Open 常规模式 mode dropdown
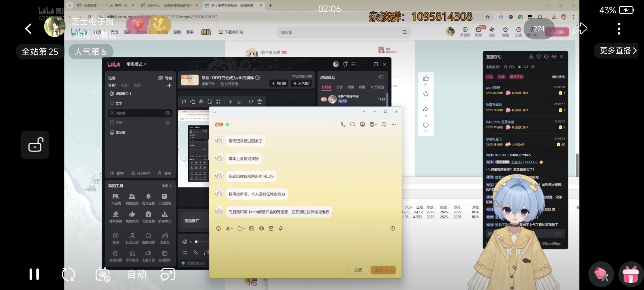Screen dimensions: 644x290 tap(136, 64)
